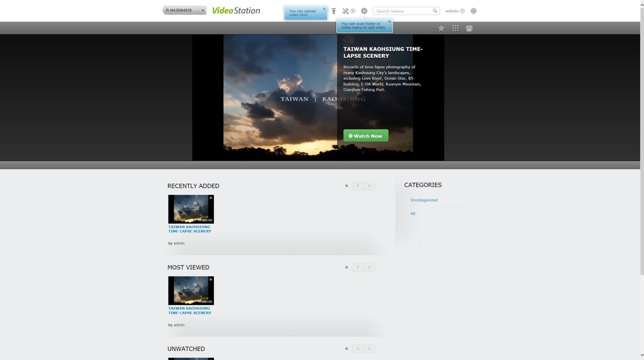Click the star favorites icon

[441, 28]
